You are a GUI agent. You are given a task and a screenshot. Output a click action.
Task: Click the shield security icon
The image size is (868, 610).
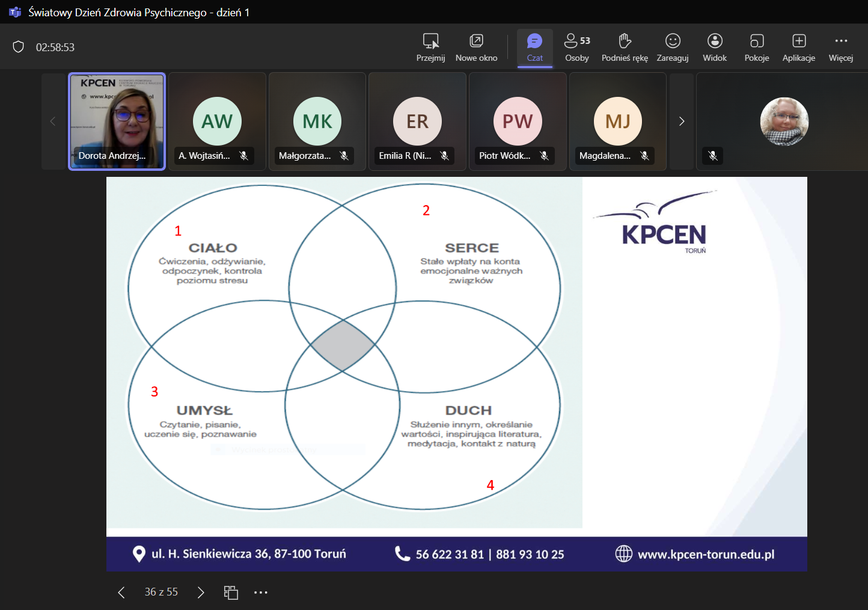19,47
